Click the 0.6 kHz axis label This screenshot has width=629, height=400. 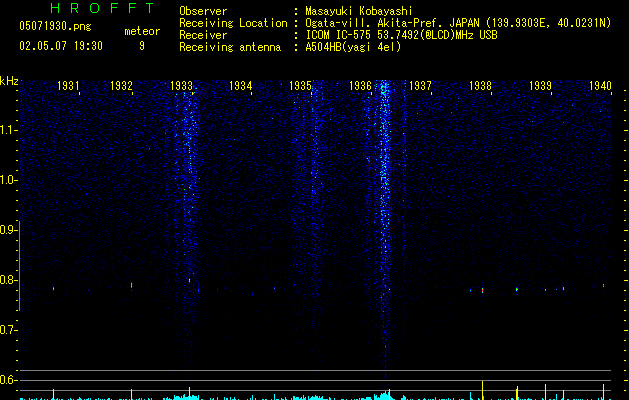[x=8, y=380]
